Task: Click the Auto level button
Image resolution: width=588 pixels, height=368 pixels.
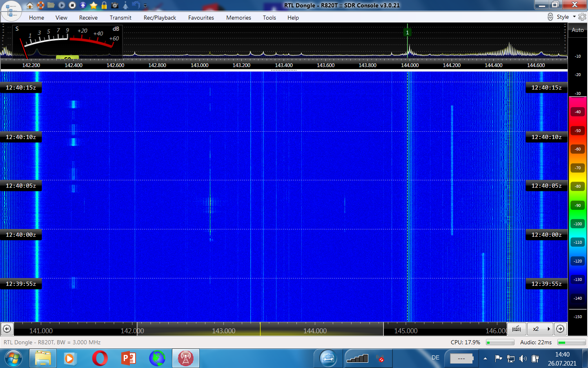Action: (577, 30)
